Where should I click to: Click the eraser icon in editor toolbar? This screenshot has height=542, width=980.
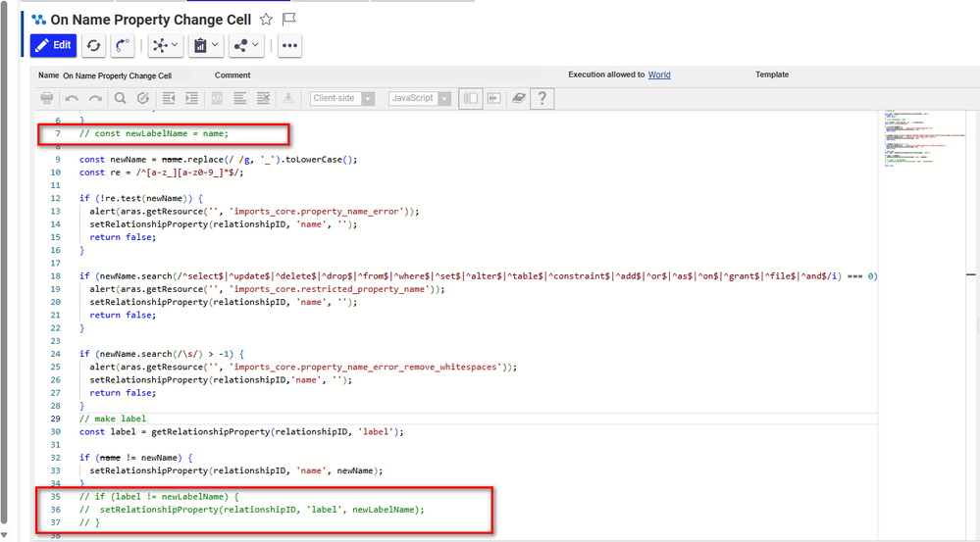click(x=518, y=98)
